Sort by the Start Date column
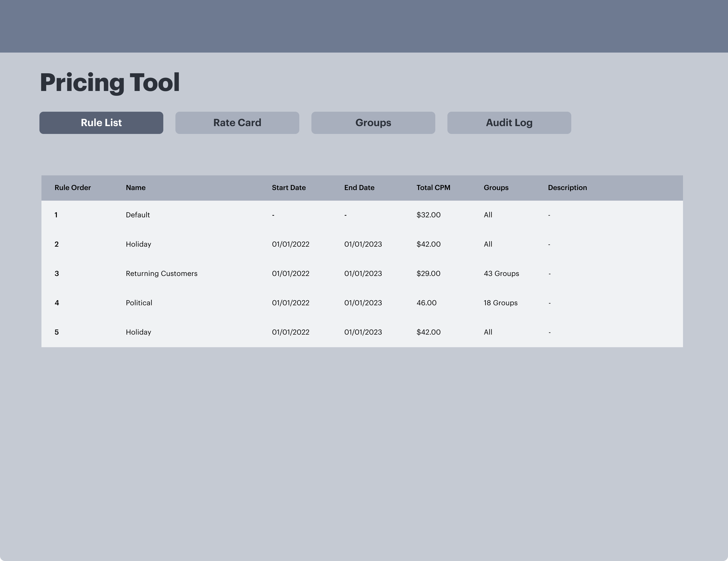728x561 pixels. [x=289, y=188]
